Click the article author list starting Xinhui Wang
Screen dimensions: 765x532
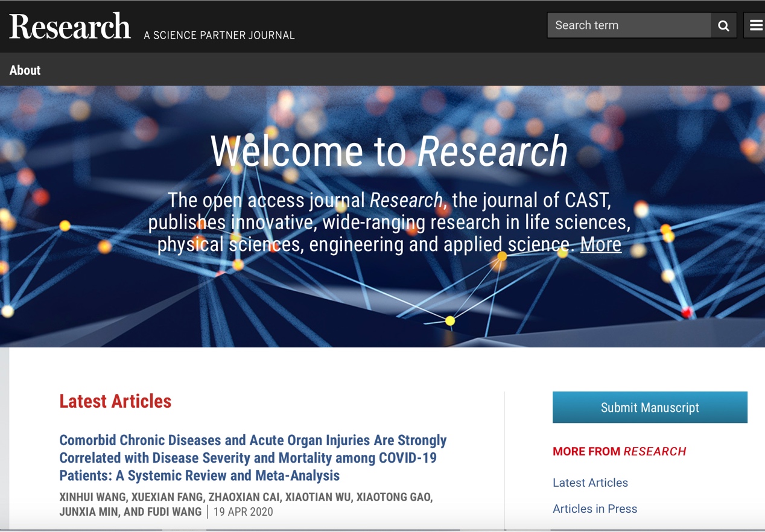pos(246,504)
